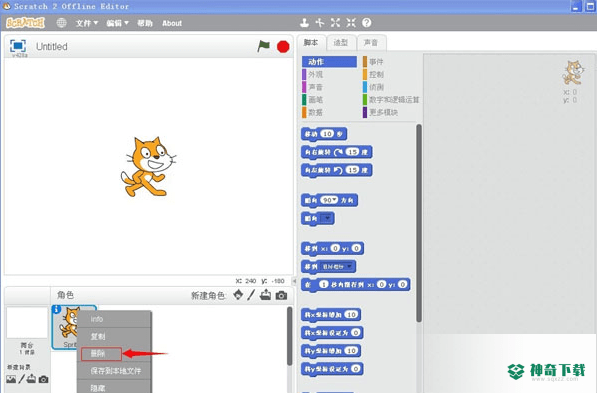The width and height of the screenshot is (597, 393).
Task: Take new sprite photo with camera
Action: 281,295
